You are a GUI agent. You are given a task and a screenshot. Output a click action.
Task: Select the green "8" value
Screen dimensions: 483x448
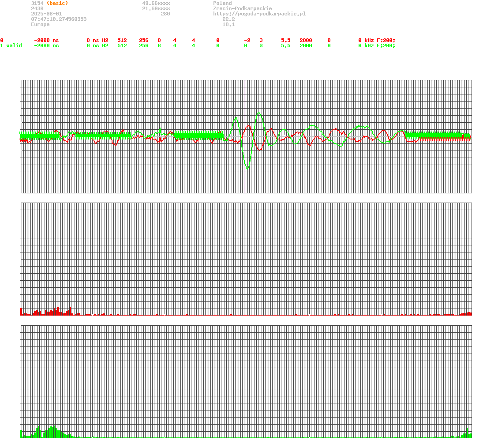pyautogui.click(x=159, y=45)
